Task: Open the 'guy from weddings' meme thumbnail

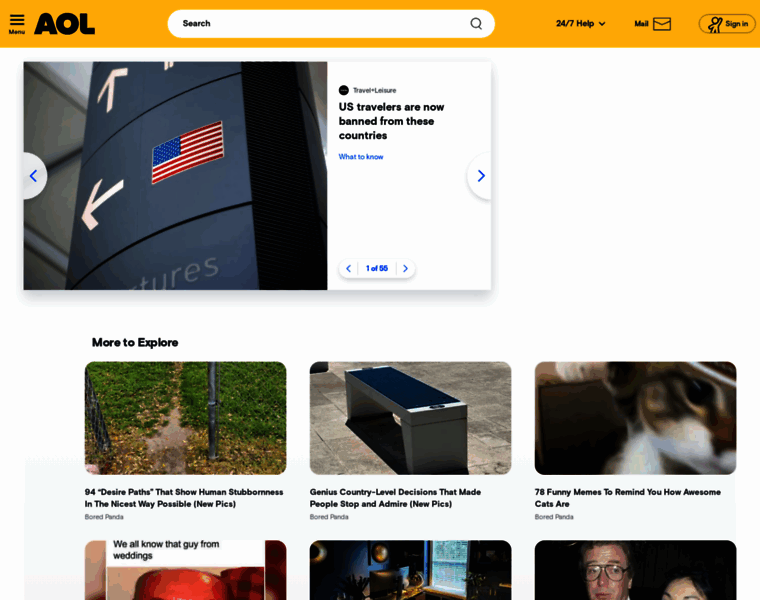Action: point(186,570)
